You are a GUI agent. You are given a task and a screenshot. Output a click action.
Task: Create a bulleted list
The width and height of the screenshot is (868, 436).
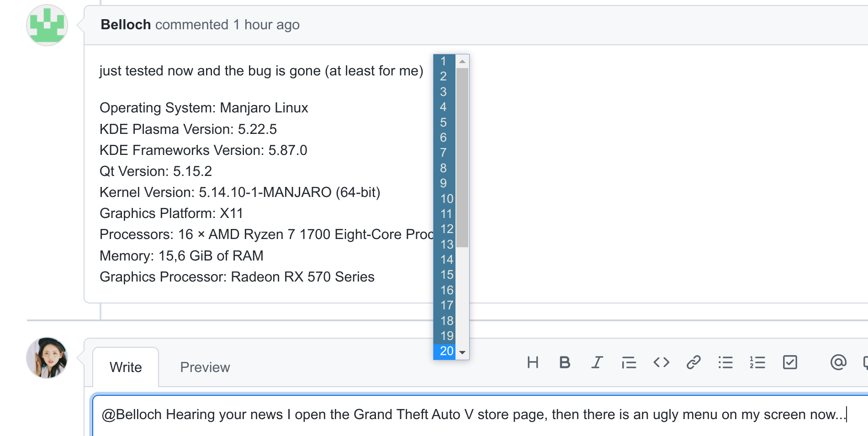click(725, 362)
